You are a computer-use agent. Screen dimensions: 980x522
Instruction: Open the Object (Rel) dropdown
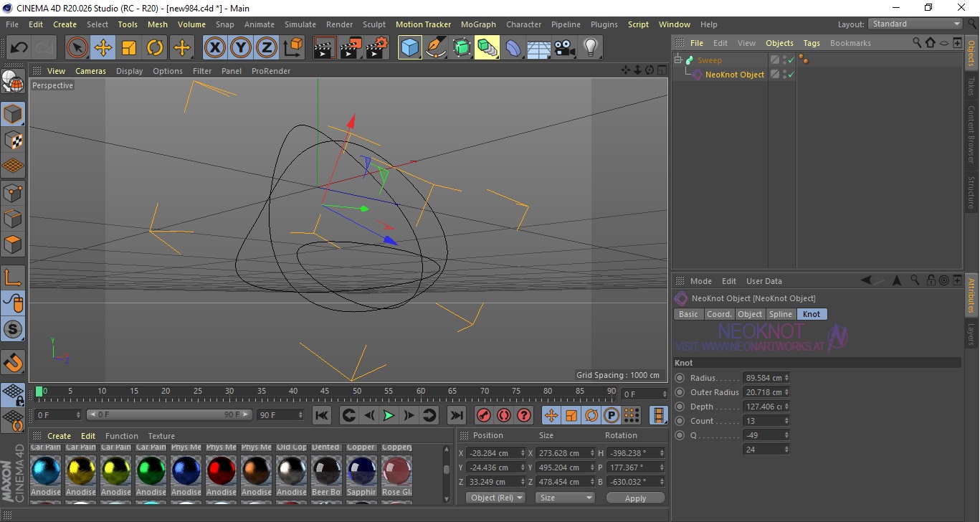(495, 498)
